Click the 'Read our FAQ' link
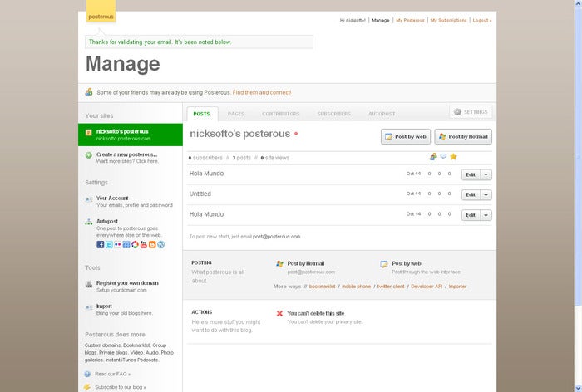Screen dimensions: 582x392 (113, 374)
